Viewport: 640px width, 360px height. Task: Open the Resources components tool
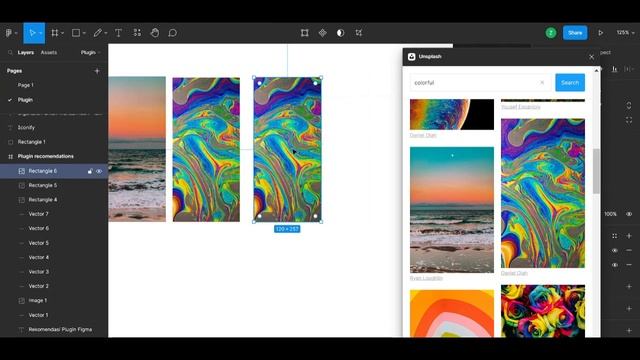click(137, 33)
